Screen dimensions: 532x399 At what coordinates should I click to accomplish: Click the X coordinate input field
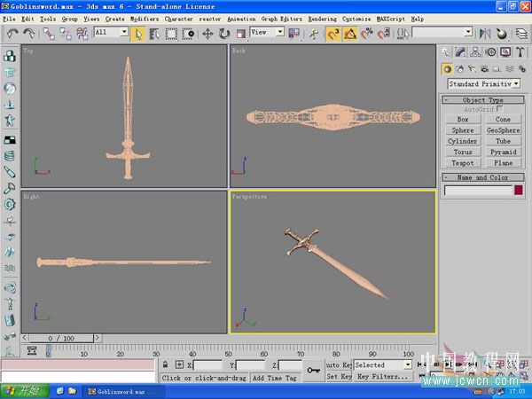pyautogui.click(x=208, y=365)
